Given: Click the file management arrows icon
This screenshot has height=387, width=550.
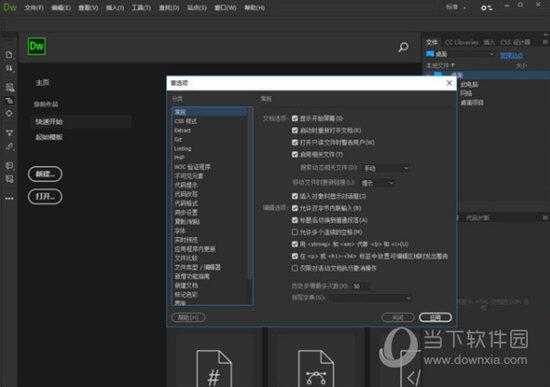Looking at the screenshot, I should (9, 68).
